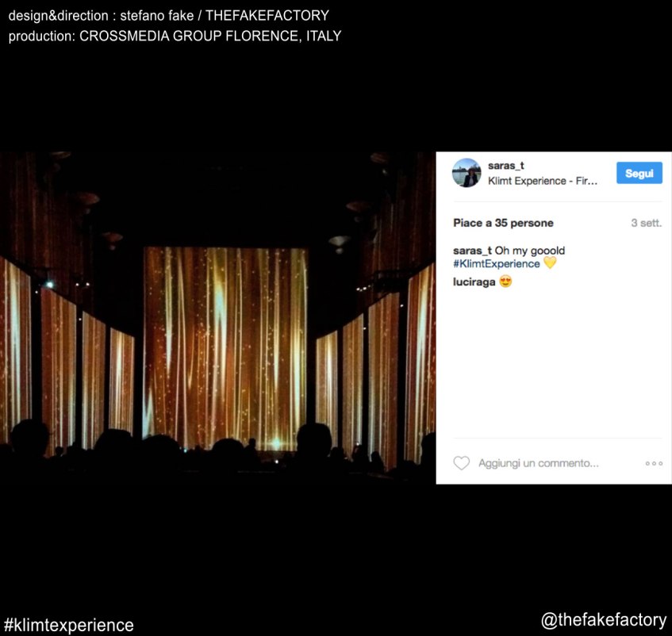Click the 3 sett. timestamp
The width and height of the screenshot is (672, 636).
pyautogui.click(x=646, y=223)
